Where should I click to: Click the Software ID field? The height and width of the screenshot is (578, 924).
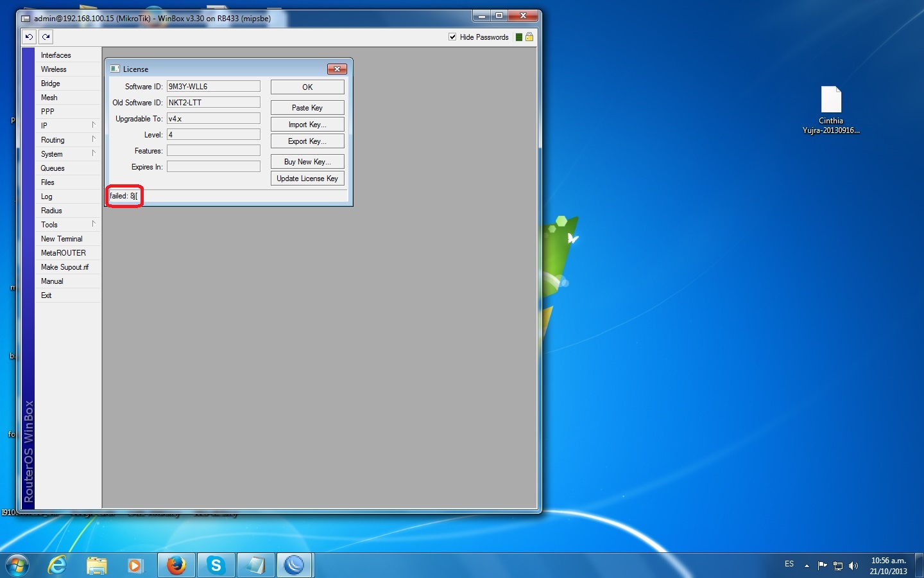(213, 87)
